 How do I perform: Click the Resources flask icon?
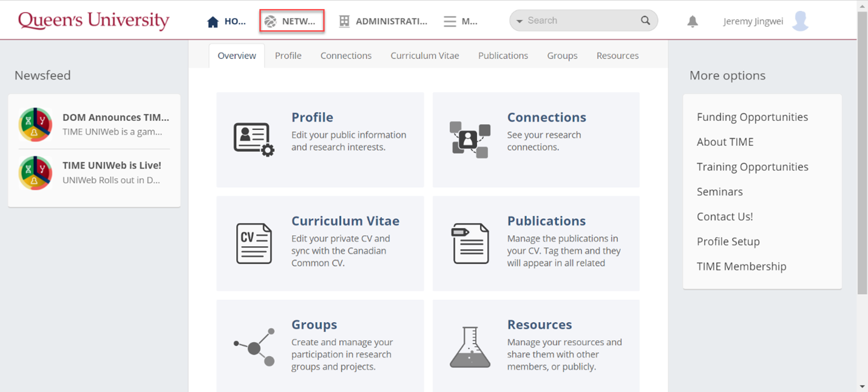pyautogui.click(x=470, y=347)
